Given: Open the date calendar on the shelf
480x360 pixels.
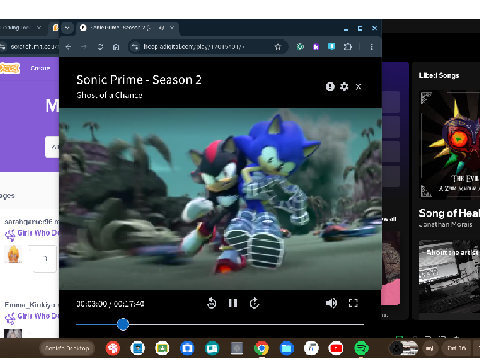Looking at the screenshot, I should (457, 348).
